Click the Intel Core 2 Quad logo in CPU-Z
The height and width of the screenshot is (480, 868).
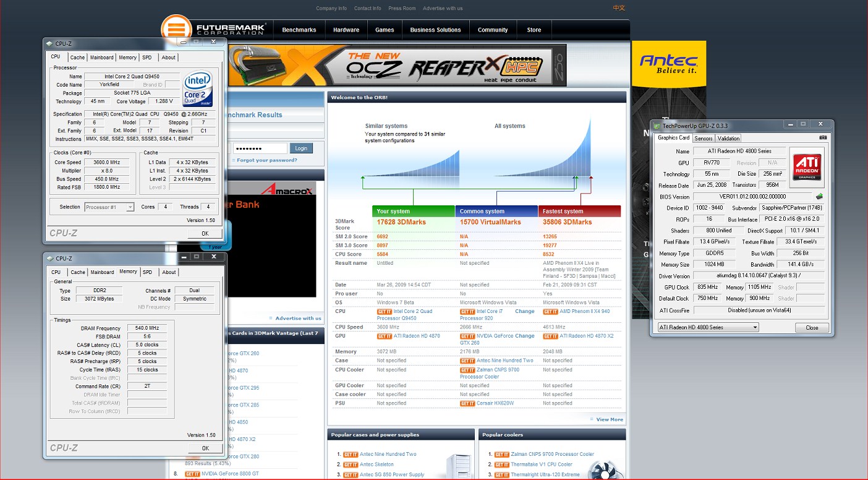pyautogui.click(x=198, y=89)
